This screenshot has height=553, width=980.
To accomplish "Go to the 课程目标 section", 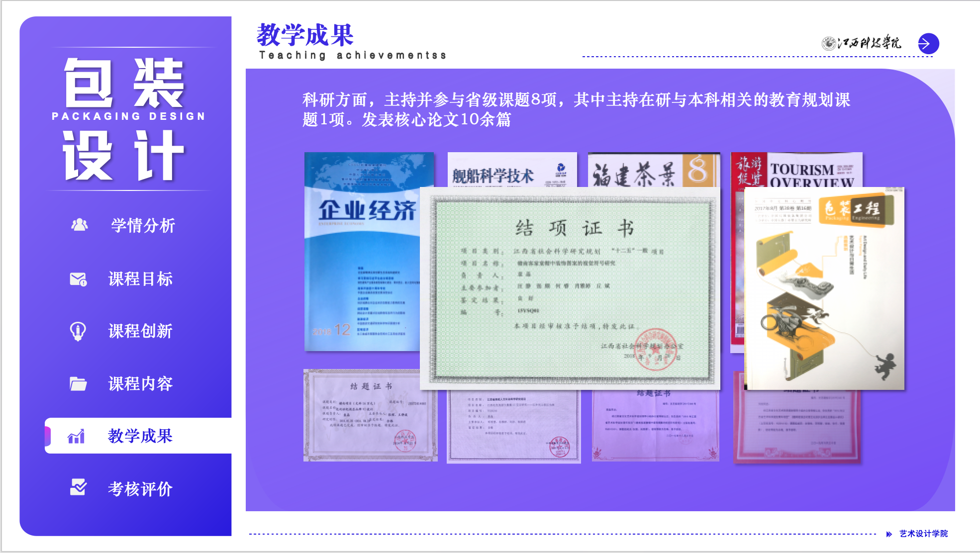I will click(140, 279).
